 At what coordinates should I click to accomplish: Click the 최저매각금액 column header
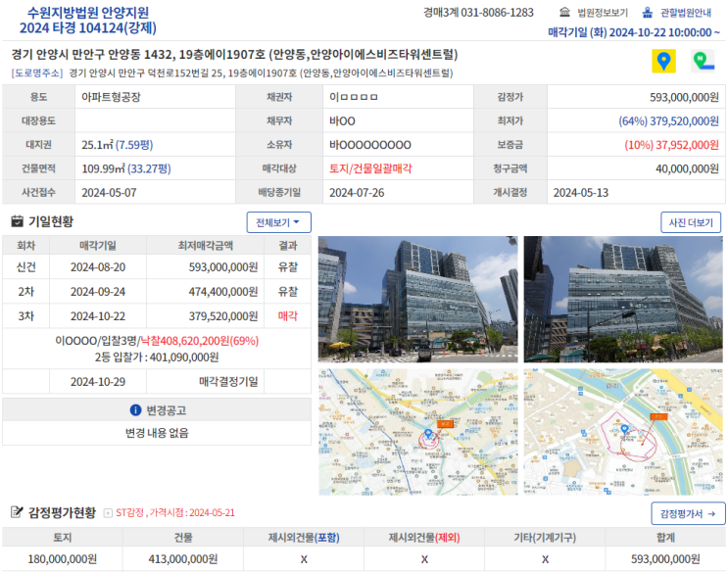click(x=205, y=246)
